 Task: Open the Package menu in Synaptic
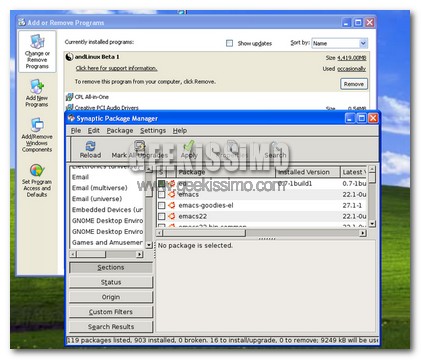(120, 131)
